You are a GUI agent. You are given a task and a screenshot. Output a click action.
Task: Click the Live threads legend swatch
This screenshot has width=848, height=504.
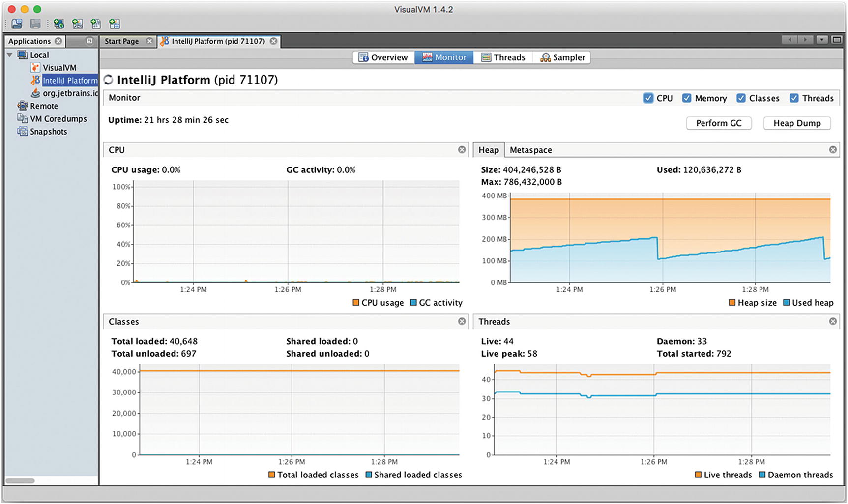(698, 475)
